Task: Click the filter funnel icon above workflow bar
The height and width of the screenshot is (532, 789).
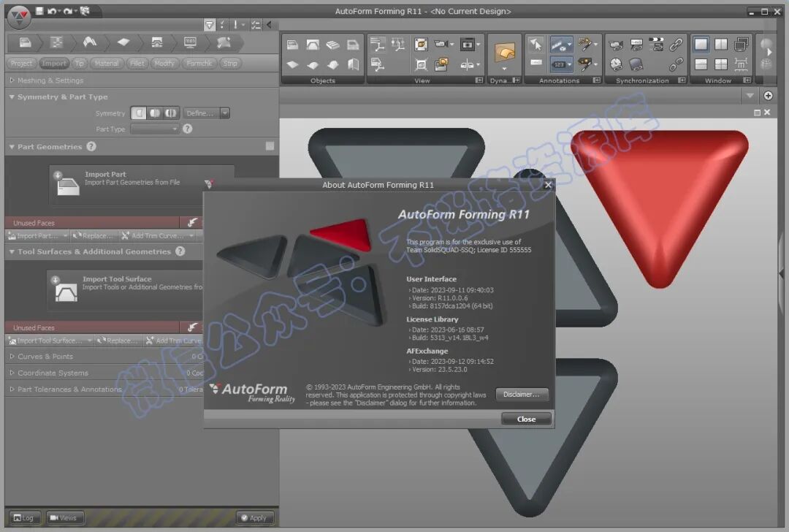Action: point(210,25)
